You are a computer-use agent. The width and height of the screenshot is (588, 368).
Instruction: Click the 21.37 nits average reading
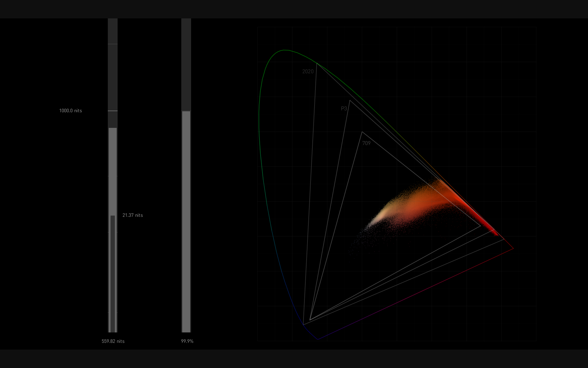click(x=133, y=215)
